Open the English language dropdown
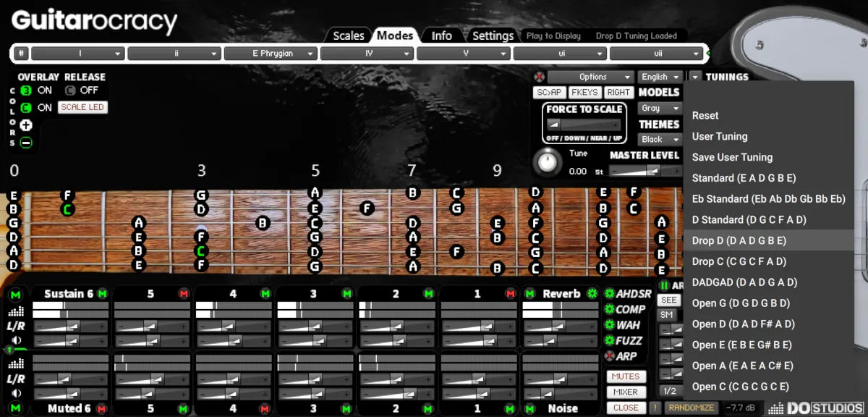868x417 pixels. (660, 77)
